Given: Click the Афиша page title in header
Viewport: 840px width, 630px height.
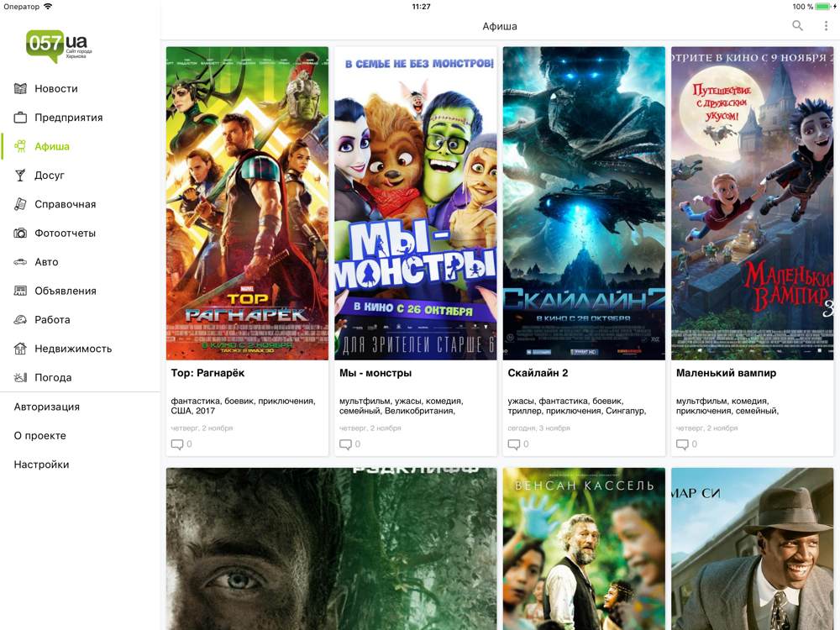Looking at the screenshot, I should (x=500, y=26).
